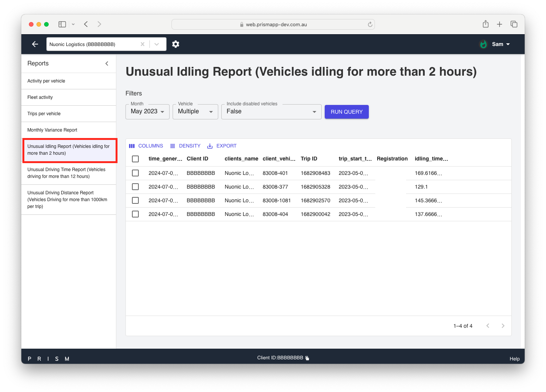Click the Safari address bar
546x392 pixels.
pyautogui.click(x=273, y=24)
